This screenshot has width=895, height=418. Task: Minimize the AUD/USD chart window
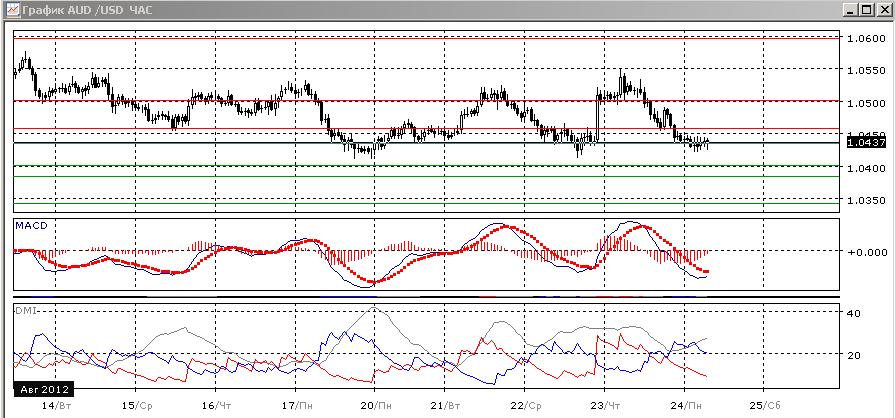coord(852,10)
